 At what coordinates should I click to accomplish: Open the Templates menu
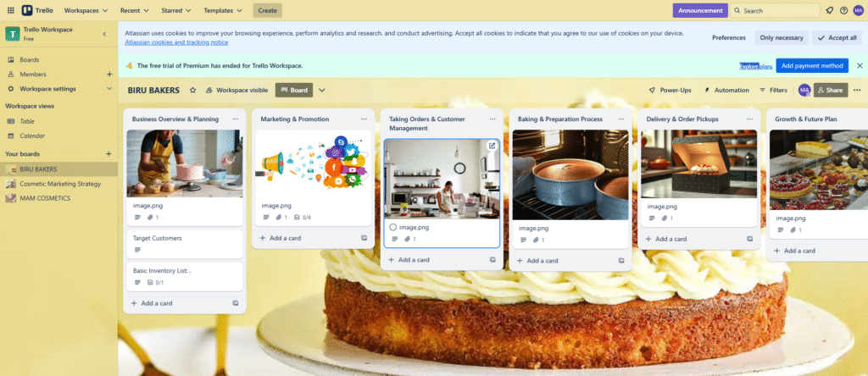point(223,10)
